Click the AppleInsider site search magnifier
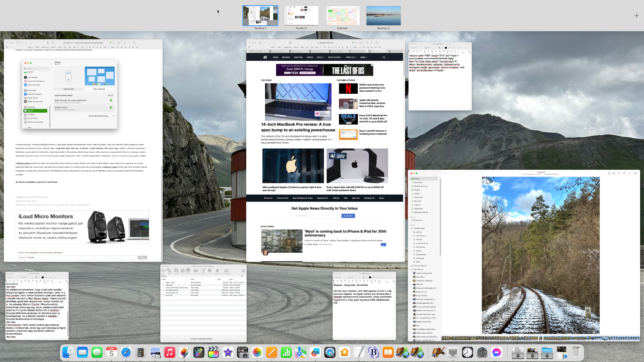The height and width of the screenshot is (362, 644). (384, 57)
